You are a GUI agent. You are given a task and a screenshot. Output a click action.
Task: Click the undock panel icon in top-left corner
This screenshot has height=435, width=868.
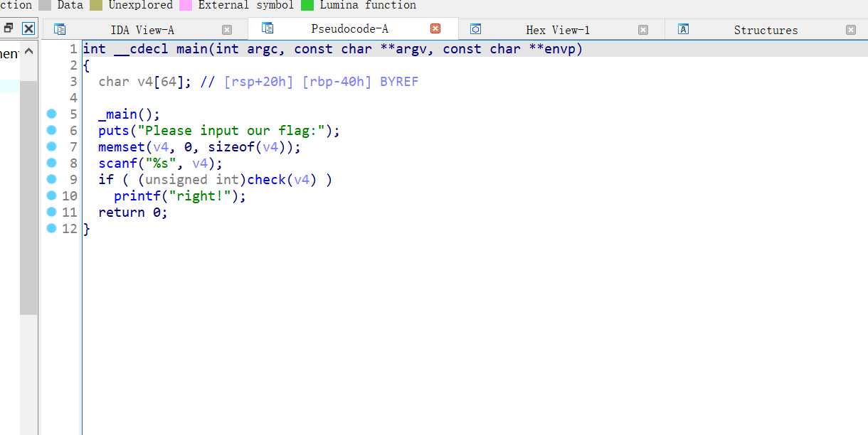click(7, 28)
